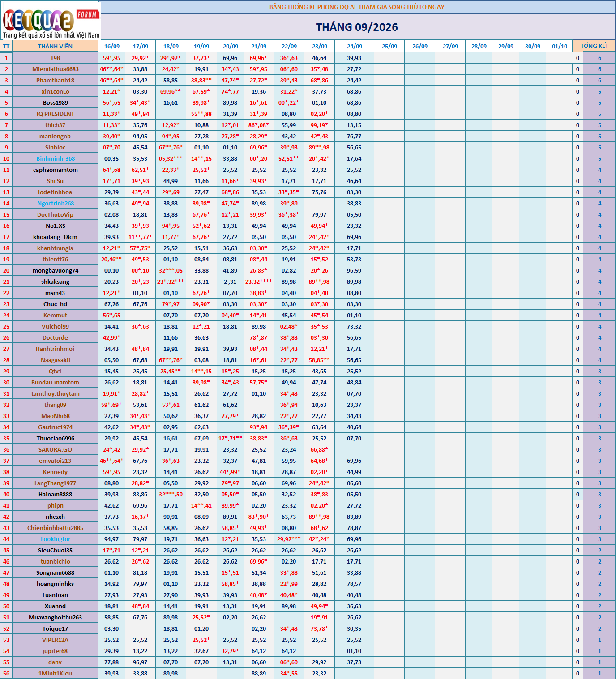Select member name 'thich37'
The width and height of the screenshot is (616, 679).
click(x=55, y=125)
